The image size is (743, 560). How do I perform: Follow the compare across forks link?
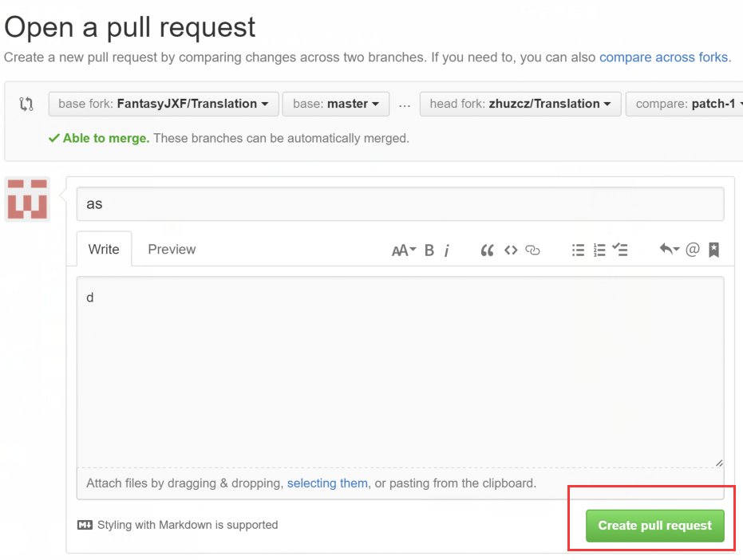[x=663, y=57]
